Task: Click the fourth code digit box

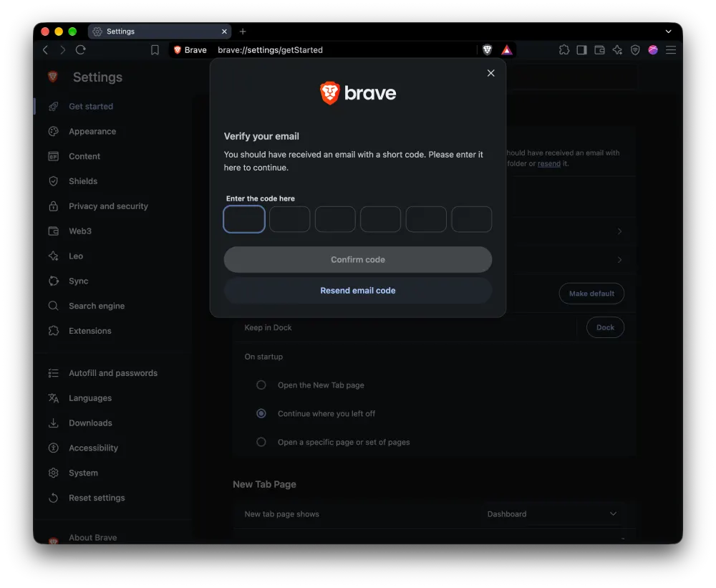Action: coord(380,219)
